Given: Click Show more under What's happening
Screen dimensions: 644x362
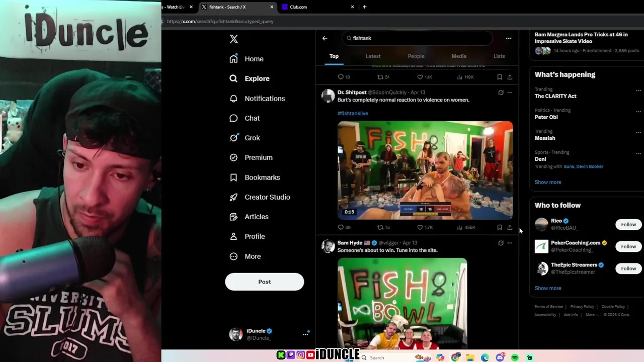Looking at the screenshot, I should pyautogui.click(x=548, y=182).
